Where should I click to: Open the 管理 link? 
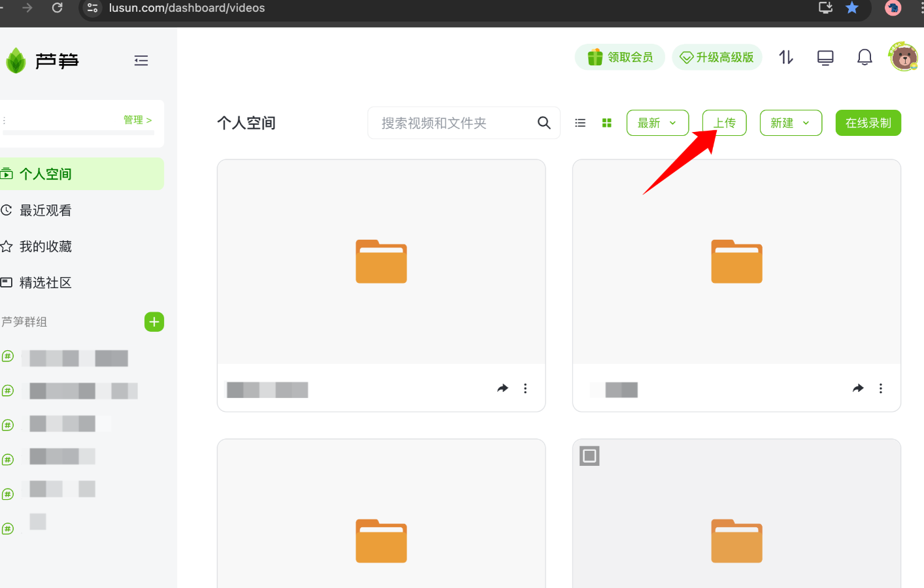click(x=137, y=120)
